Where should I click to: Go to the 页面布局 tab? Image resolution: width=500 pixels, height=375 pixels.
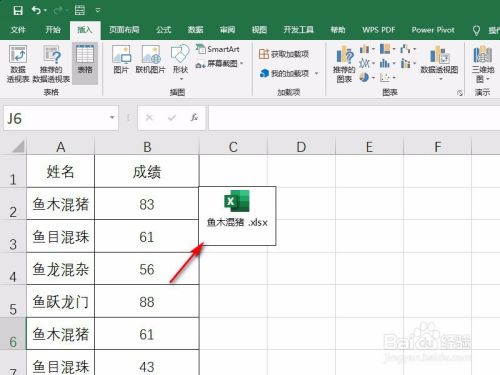click(x=124, y=30)
